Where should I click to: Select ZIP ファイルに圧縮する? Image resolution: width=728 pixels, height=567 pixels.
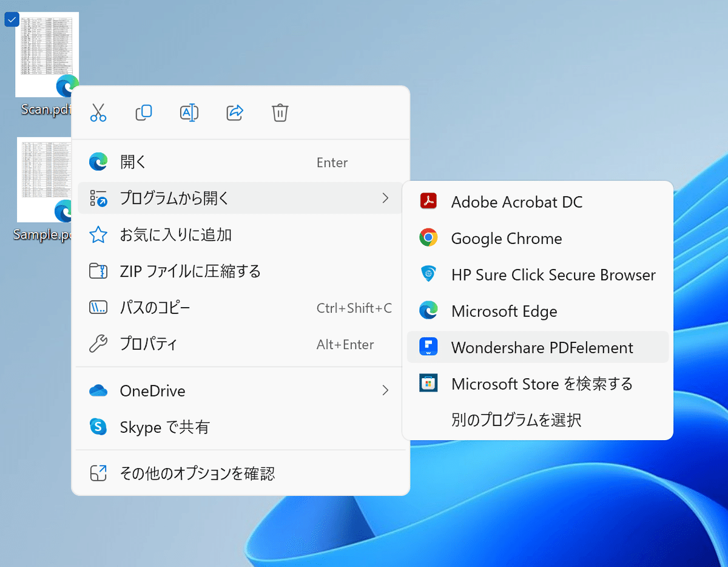point(241,271)
